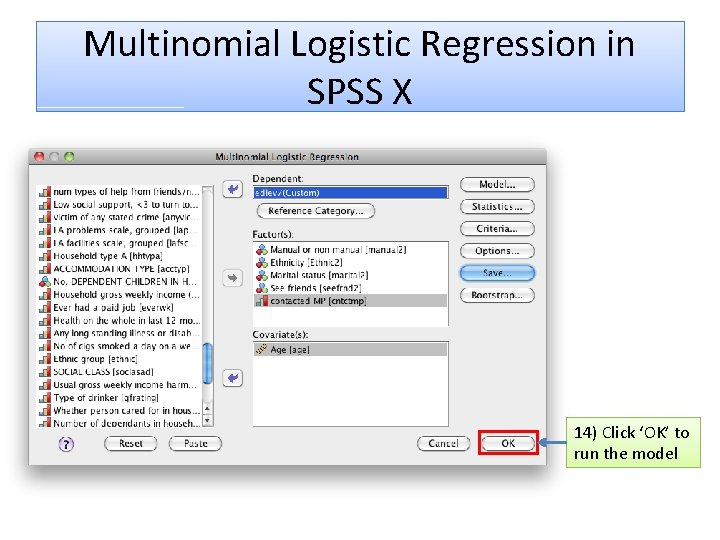
Task: Click the icon beside 'contacted MP [cntctmp]'
Action: 262,301
